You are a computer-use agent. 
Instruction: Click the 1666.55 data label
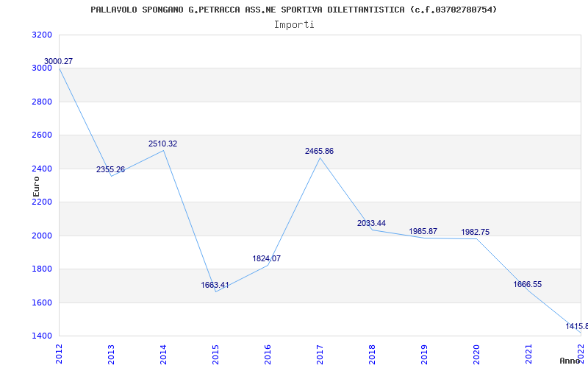tap(527, 284)
